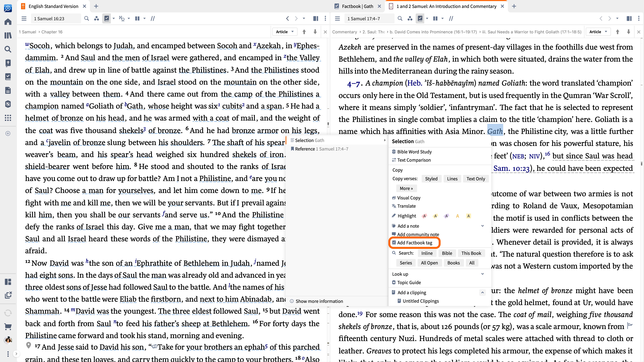Viewport: 644px width, 362px height.
Task: Toggle ESV panel side-by-side view icon
Action: [x=316, y=19]
